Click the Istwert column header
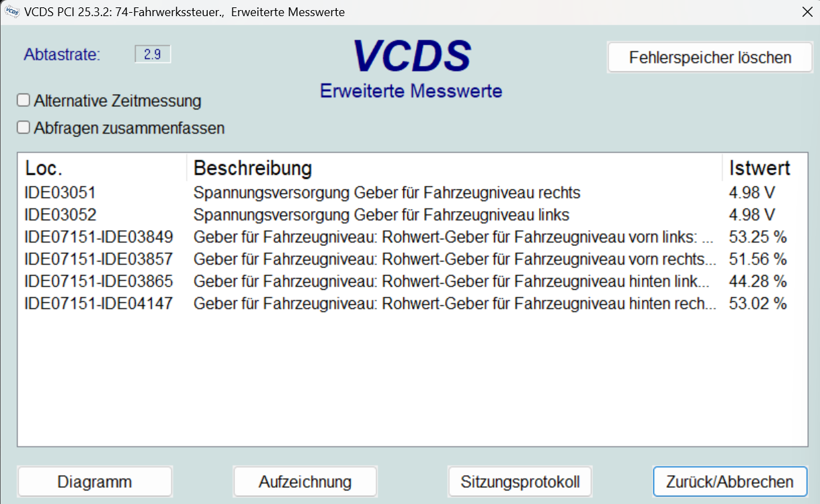This screenshot has width=820, height=504. pos(764,167)
